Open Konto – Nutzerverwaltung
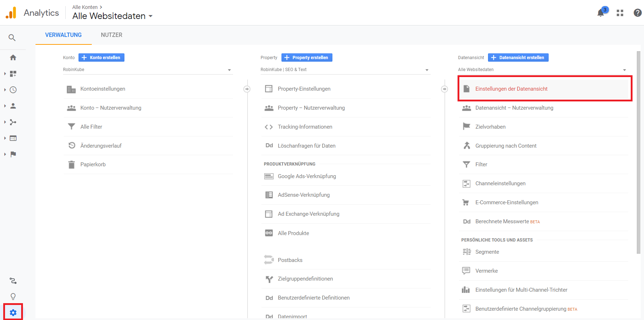Image resolution: width=644 pixels, height=320 pixels. (148, 108)
